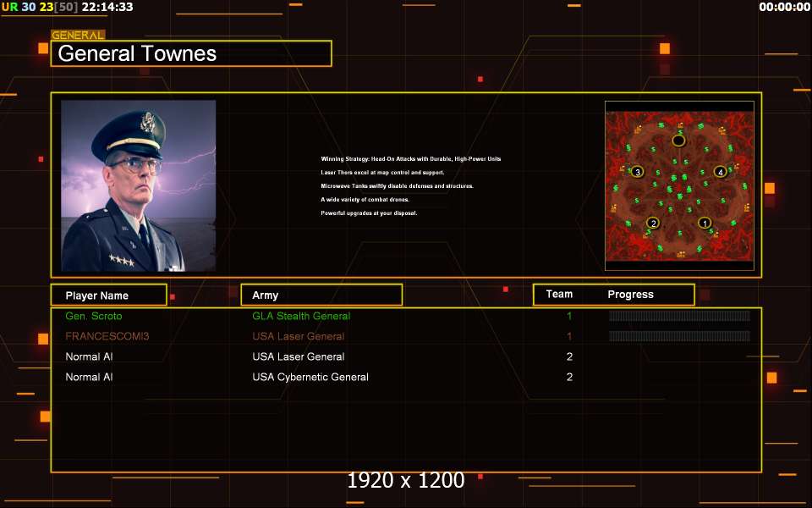Click start position 1 on the minimap
Image resolution: width=812 pixels, height=508 pixels.
click(x=705, y=223)
